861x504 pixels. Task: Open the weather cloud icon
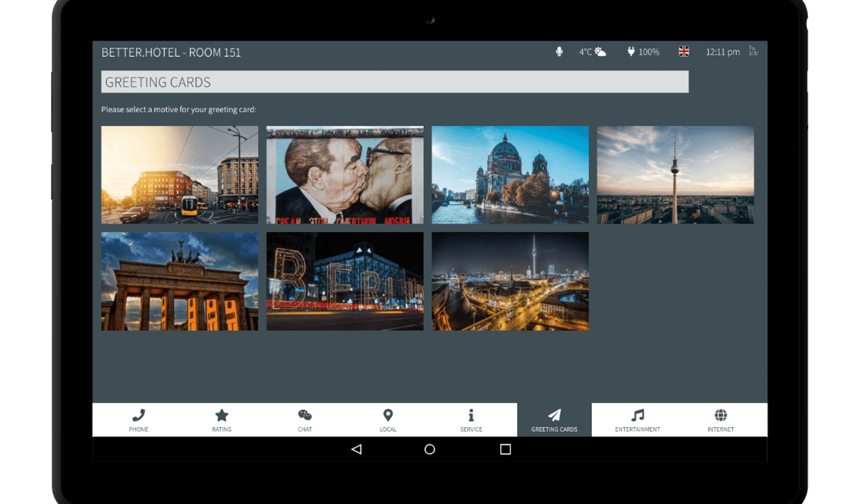(x=601, y=52)
